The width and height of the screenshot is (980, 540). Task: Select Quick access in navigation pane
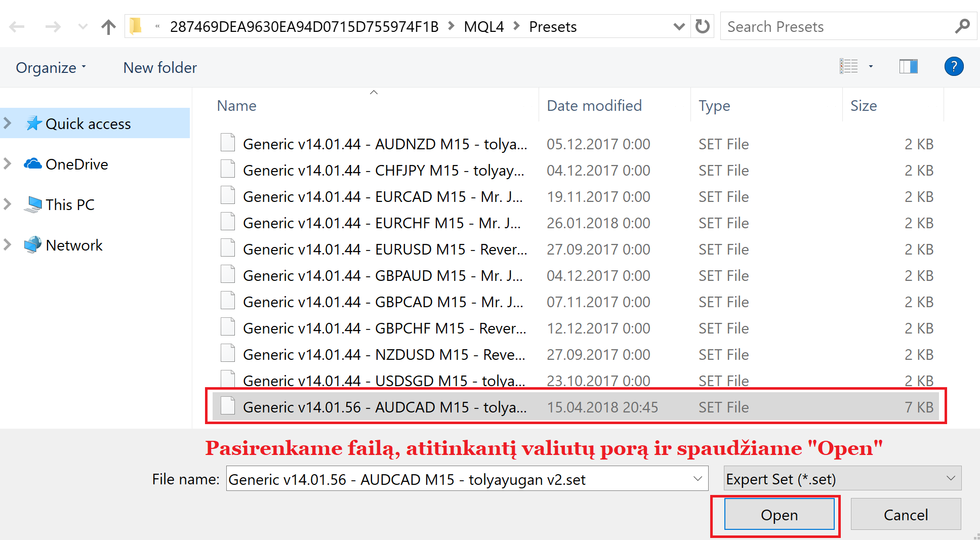[95, 123]
